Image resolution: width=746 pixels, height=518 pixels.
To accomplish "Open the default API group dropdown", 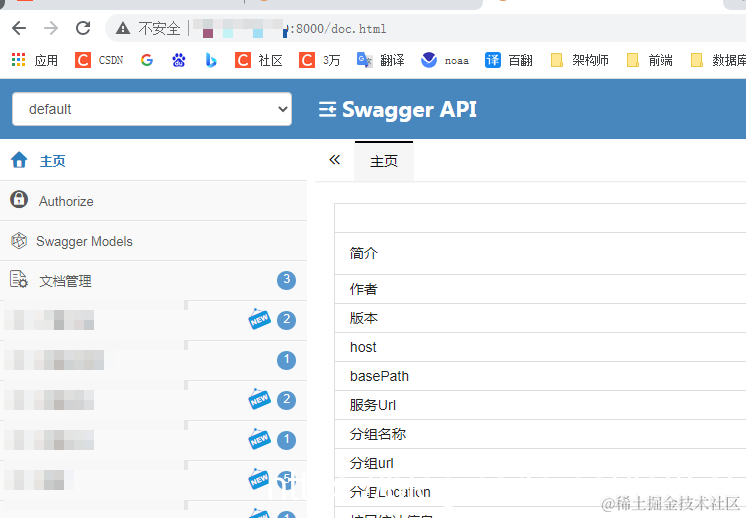I will (152, 109).
